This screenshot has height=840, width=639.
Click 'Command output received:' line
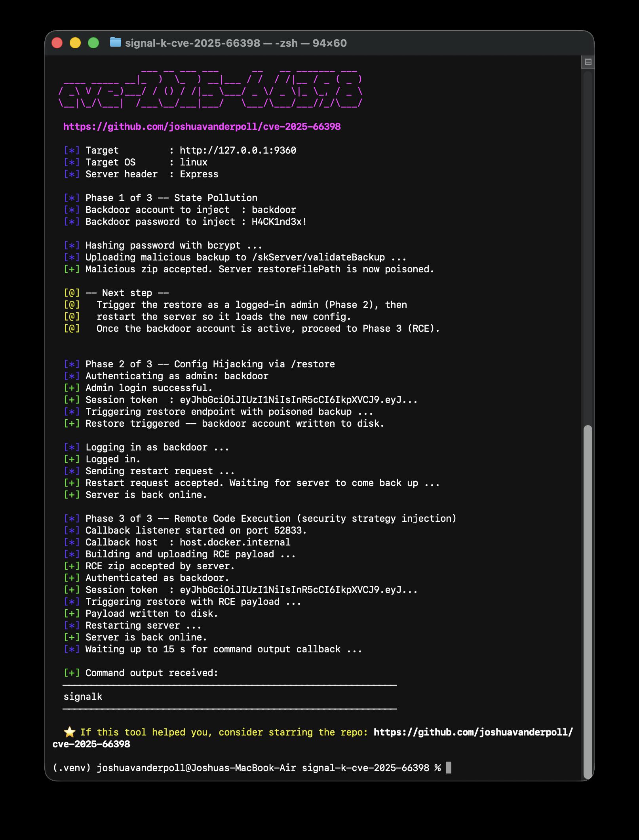pos(141,673)
